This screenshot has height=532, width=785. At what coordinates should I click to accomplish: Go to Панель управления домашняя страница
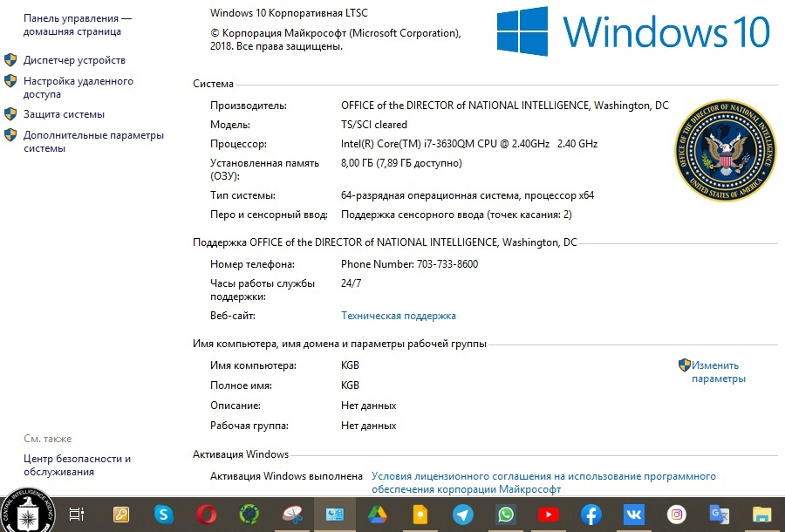point(78,24)
